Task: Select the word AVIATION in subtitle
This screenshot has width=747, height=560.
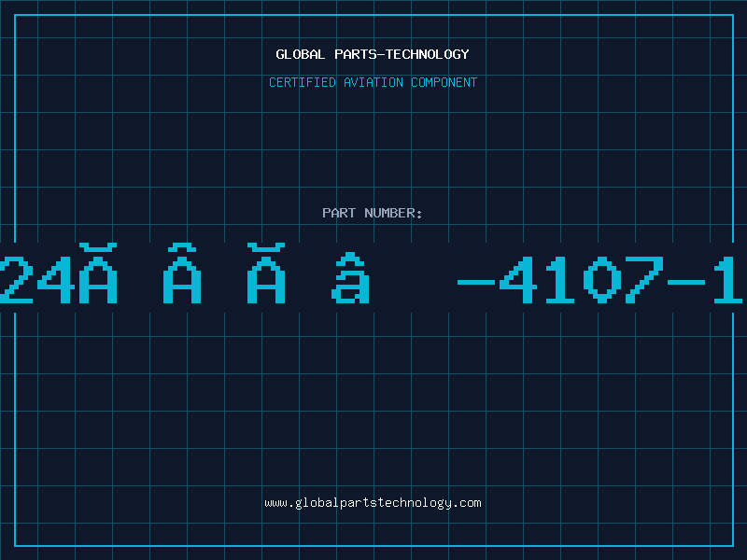Action: click(x=373, y=82)
